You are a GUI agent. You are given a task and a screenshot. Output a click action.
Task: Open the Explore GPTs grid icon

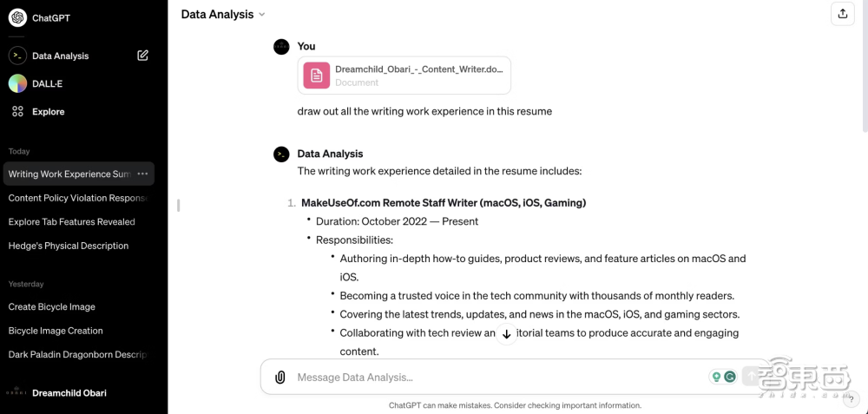click(x=17, y=111)
